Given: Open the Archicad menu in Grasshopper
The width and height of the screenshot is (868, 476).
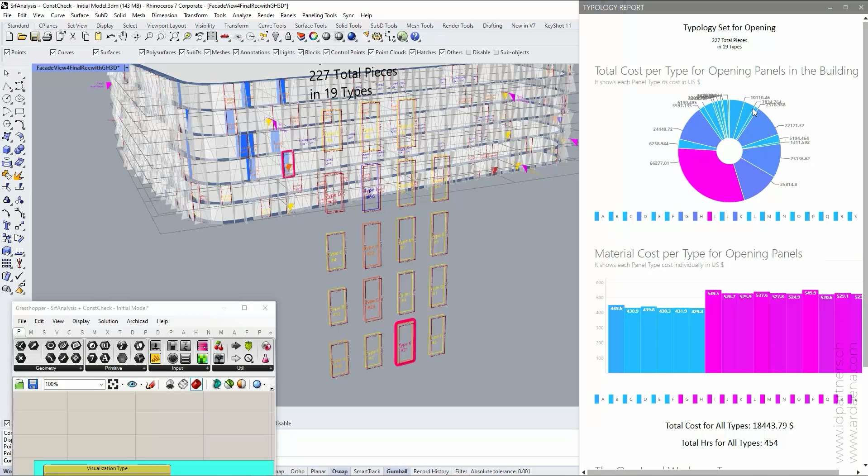Looking at the screenshot, I should pyautogui.click(x=137, y=321).
